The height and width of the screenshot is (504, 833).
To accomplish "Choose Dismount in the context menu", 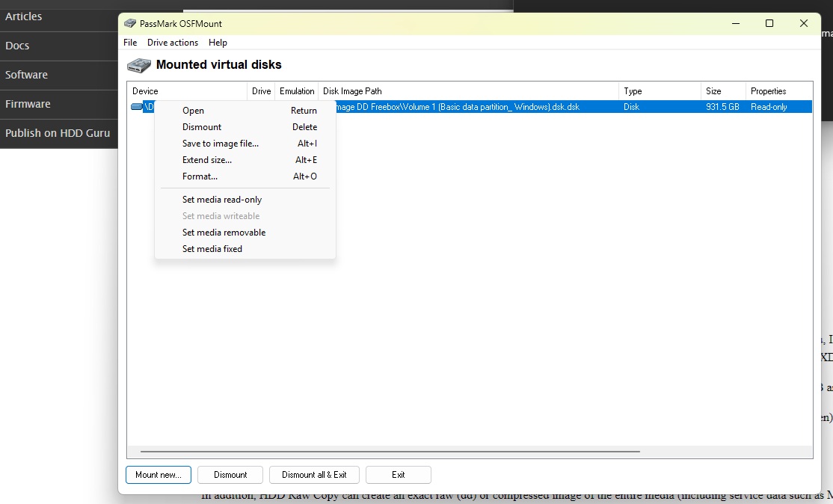I will click(245, 127).
